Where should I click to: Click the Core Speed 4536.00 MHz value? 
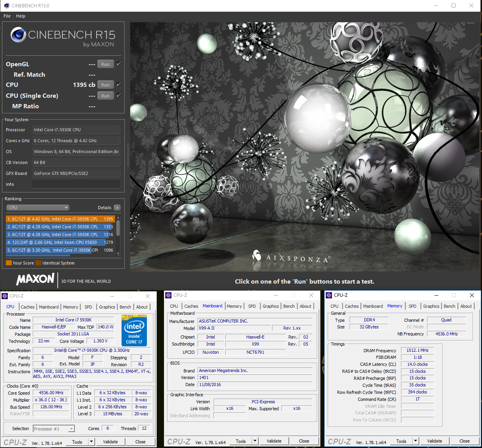tap(51, 393)
